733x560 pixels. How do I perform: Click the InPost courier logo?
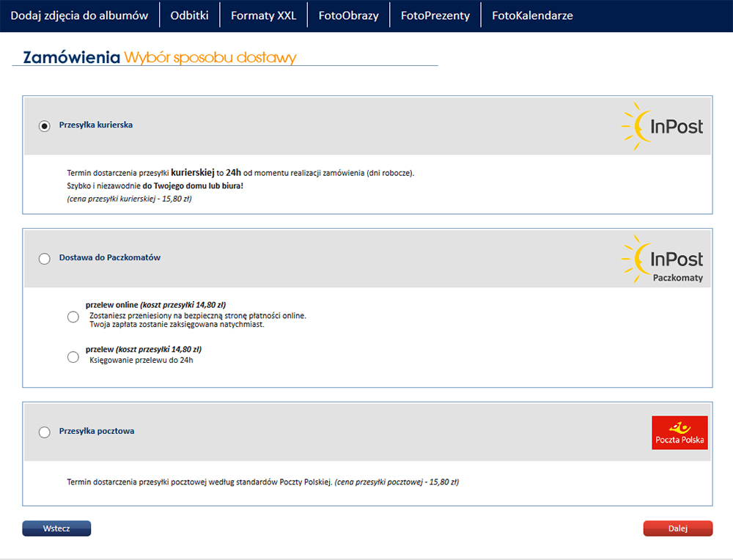pyautogui.click(x=662, y=126)
